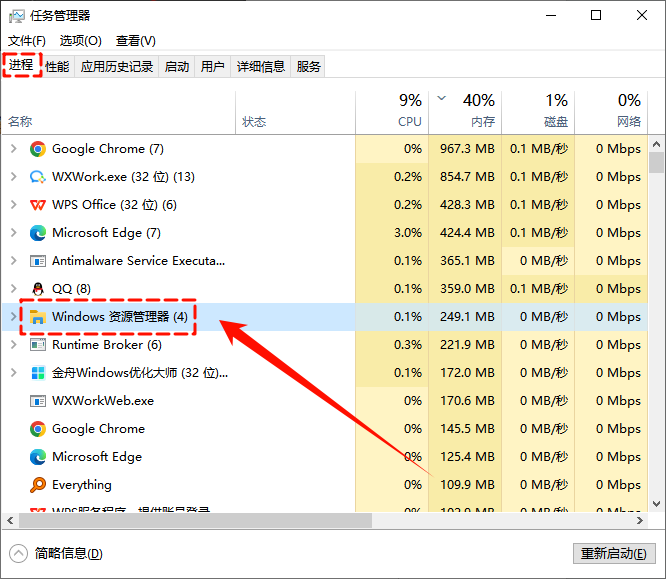Click the Windows 资源管理器 folder icon

pos(38,317)
